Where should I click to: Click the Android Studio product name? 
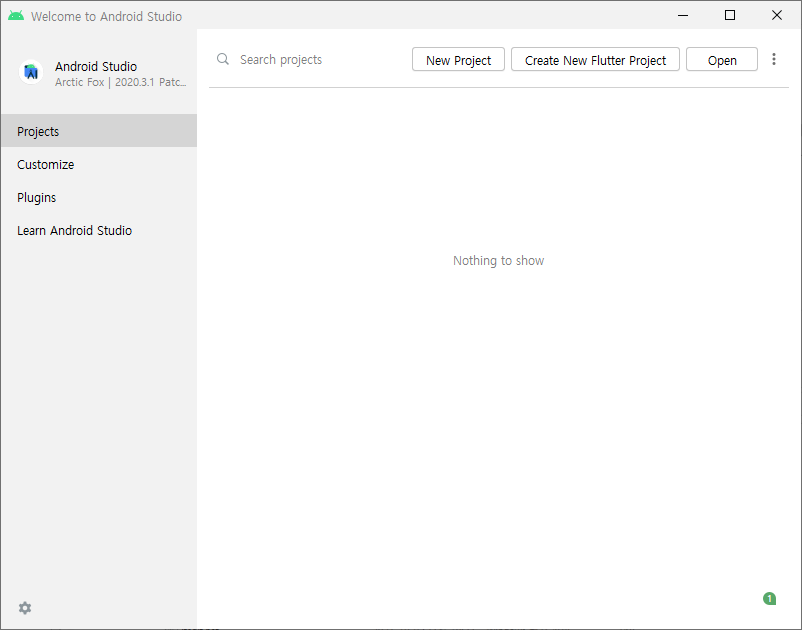[96, 66]
